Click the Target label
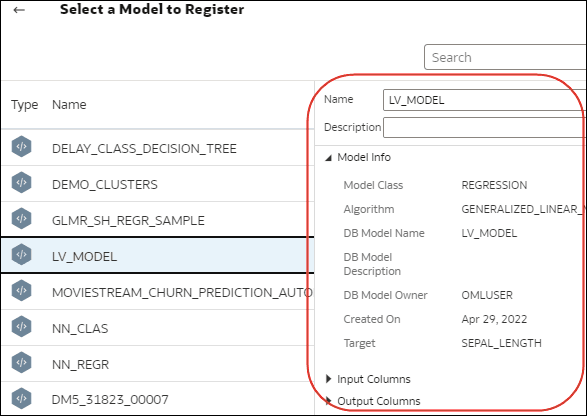Image resolution: width=587 pixels, height=416 pixels. [x=359, y=343]
